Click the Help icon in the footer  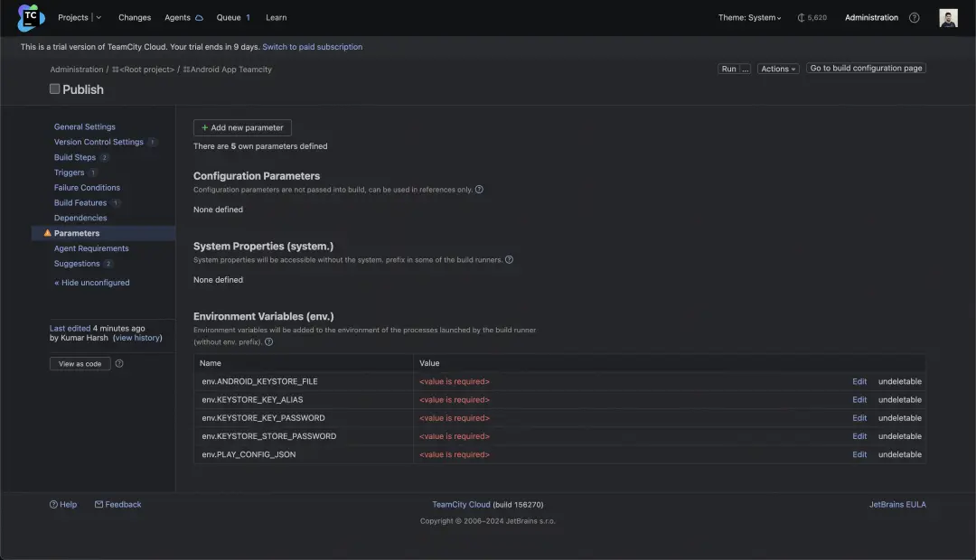coord(53,505)
